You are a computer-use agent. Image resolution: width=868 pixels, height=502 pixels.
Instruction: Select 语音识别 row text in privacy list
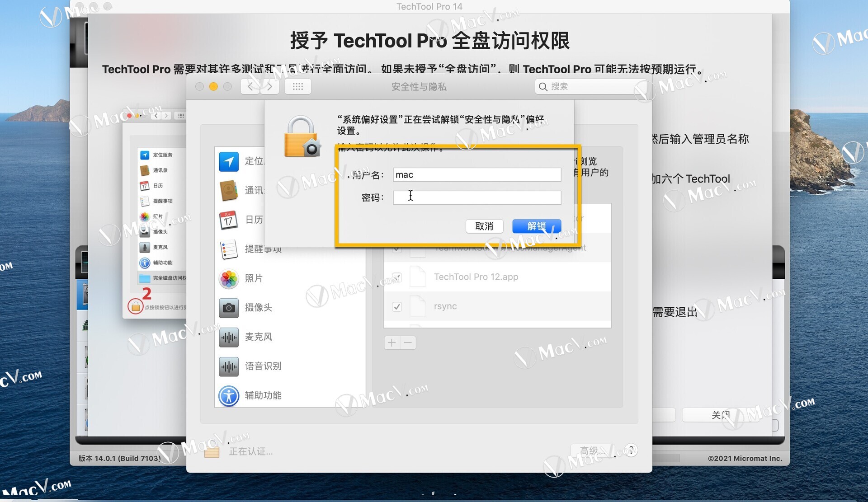[x=263, y=366]
